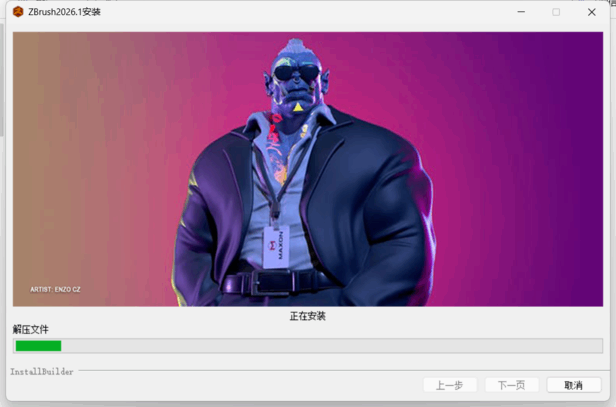Click the InstallBuilder text

[x=42, y=372]
